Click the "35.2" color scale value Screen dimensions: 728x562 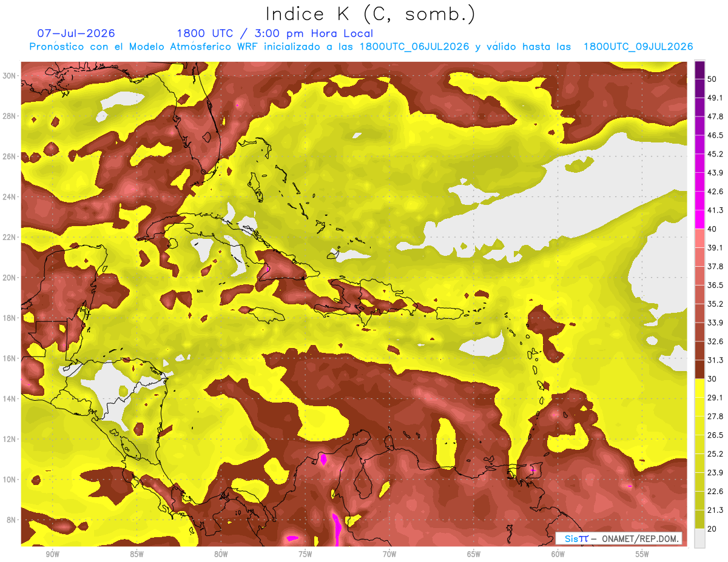pyautogui.click(x=715, y=304)
